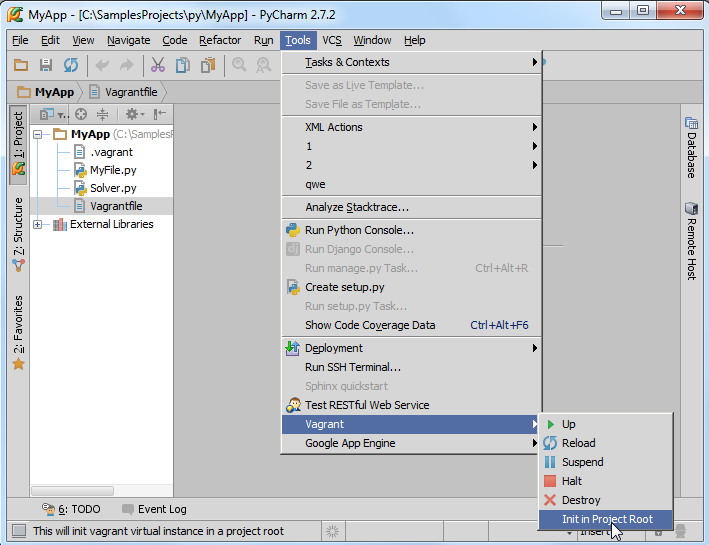Click Run SSH Terminal menu entry

411,367
